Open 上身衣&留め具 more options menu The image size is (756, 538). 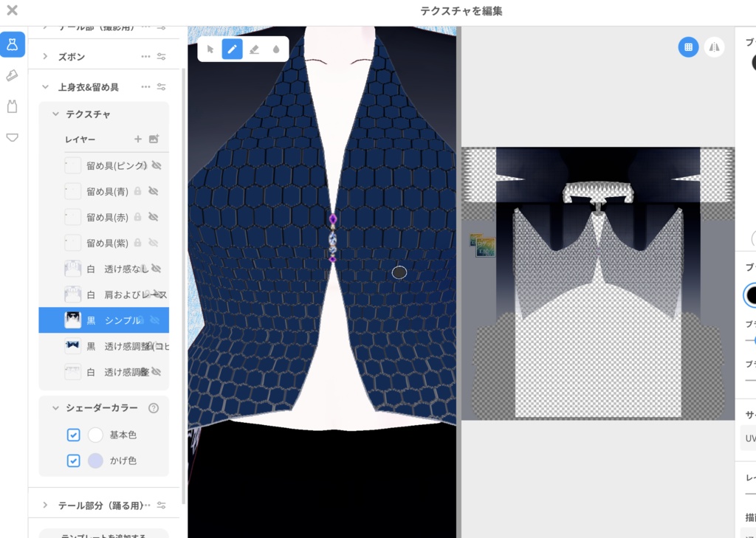point(145,87)
